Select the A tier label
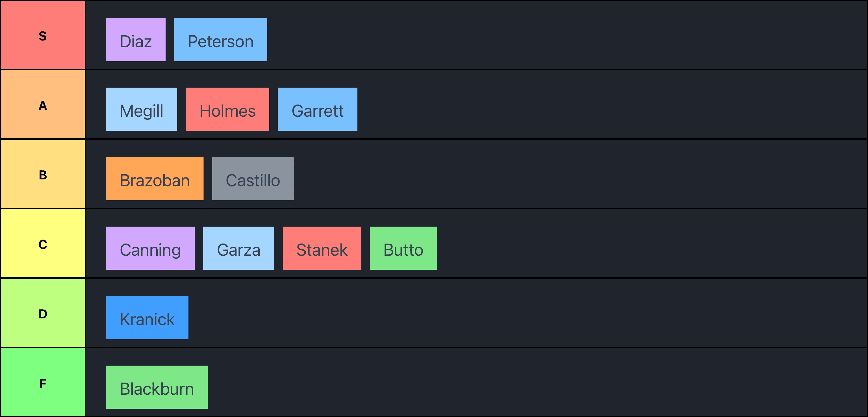This screenshot has width=868, height=417. 43,105
